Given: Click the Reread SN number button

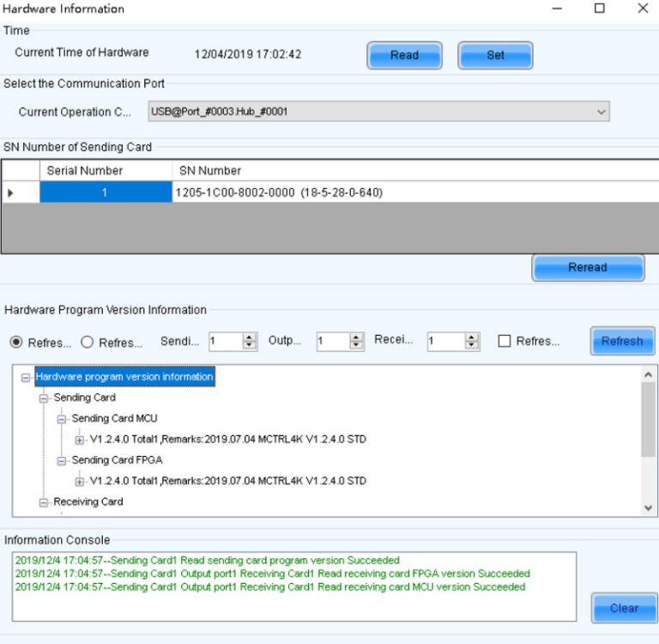Looking at the screenshot, I should (587, 268).
